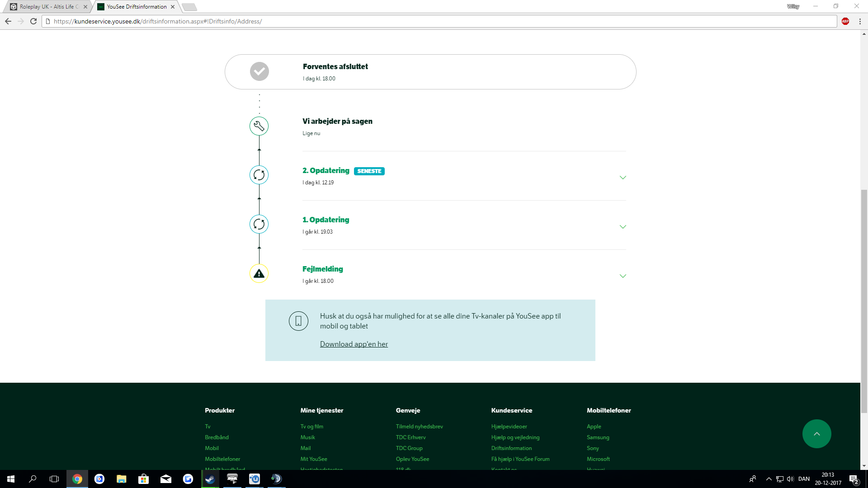Image resolution: width=868 pixels, height=488 pixels.
Task: Click the refresh icon beside '2. Opdatering'
Action: [x=259, y=175]
